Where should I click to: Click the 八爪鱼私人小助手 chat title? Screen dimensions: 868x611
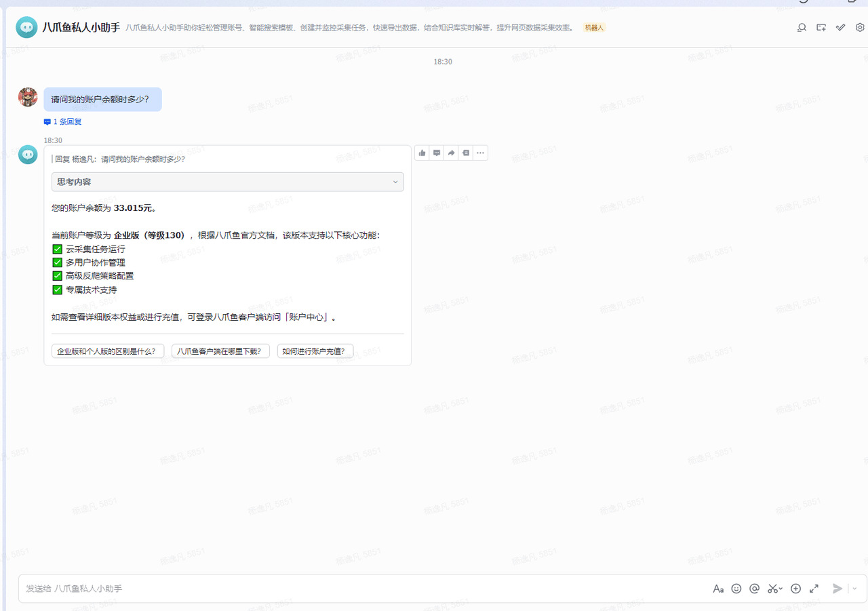pyautogui.click(x=81, y=28)
